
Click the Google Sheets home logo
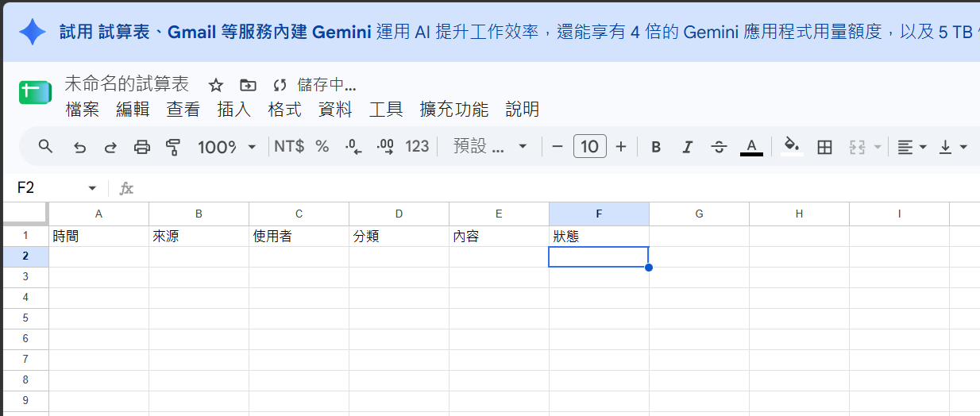tap(35, 92)
